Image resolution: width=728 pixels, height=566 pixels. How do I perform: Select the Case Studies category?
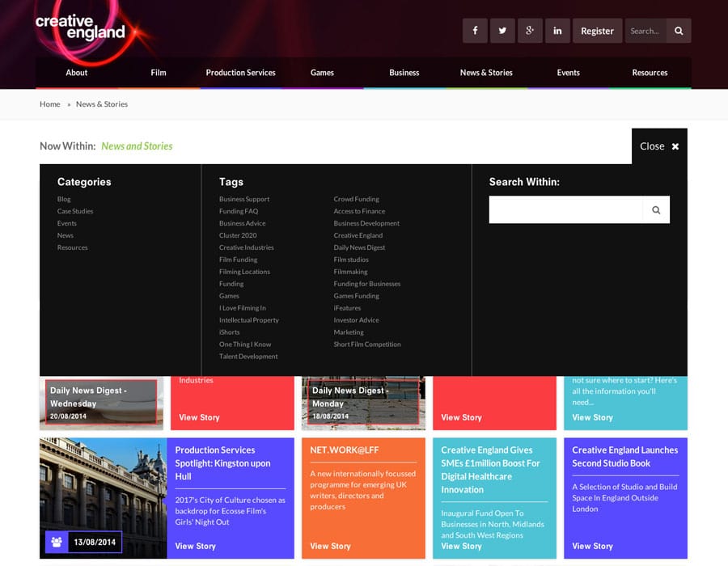(x=75, y=211)
